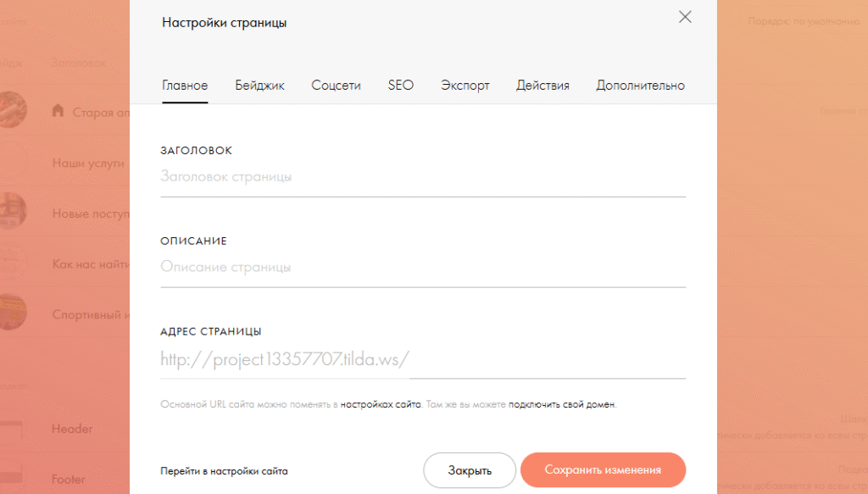Switch to the Главное tab
This screenshot has width=868, height=494.
185,86
